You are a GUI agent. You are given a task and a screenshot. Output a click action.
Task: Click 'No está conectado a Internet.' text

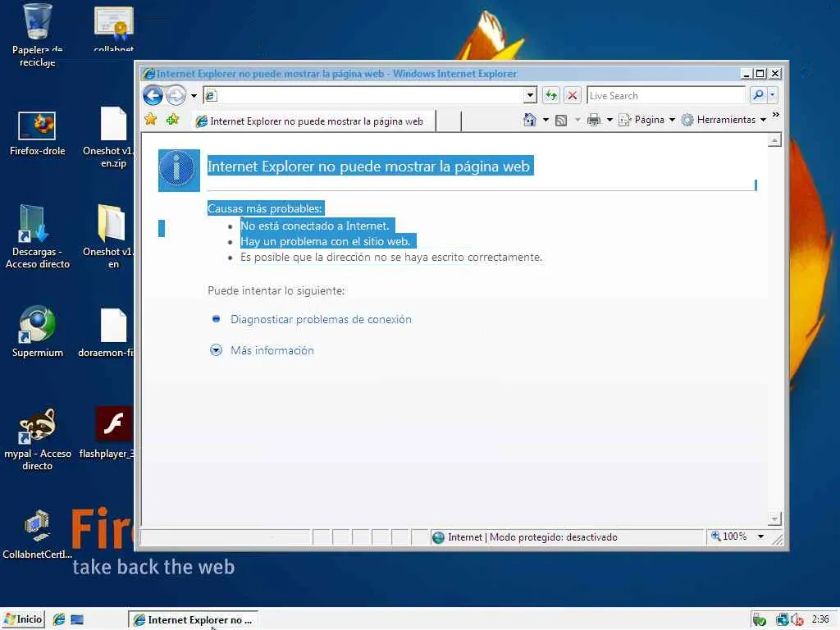click(314, 226)
